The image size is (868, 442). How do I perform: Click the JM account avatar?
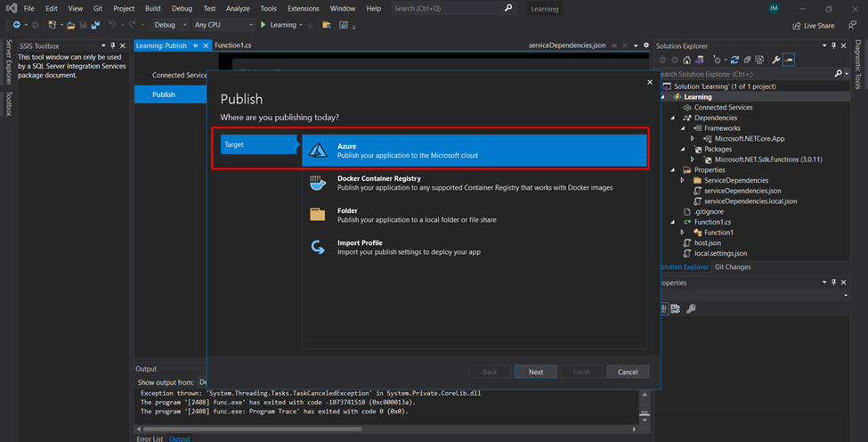coord(774,8)
